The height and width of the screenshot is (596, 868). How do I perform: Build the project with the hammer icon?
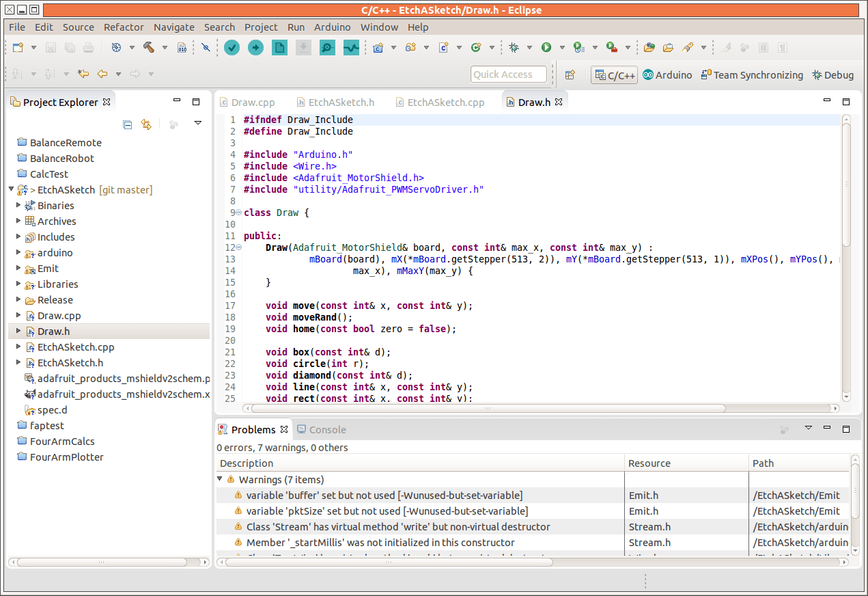tap(150, 47)
